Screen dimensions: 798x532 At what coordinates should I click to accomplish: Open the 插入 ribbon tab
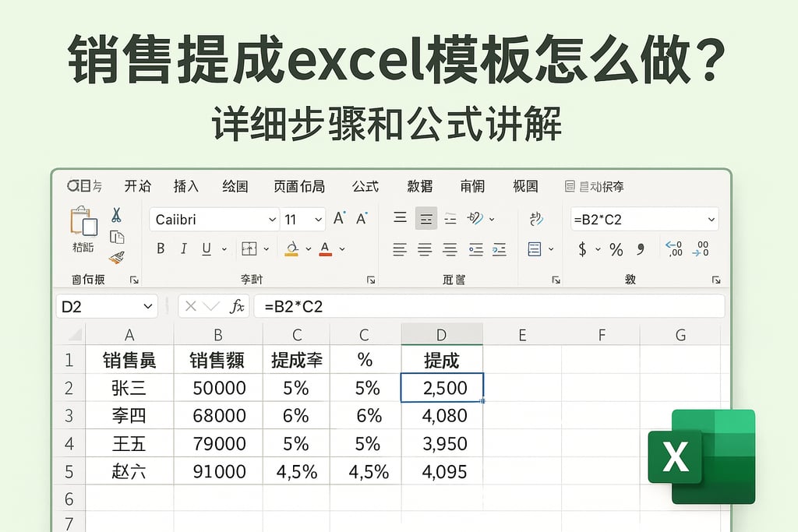(x=185, y=186)
